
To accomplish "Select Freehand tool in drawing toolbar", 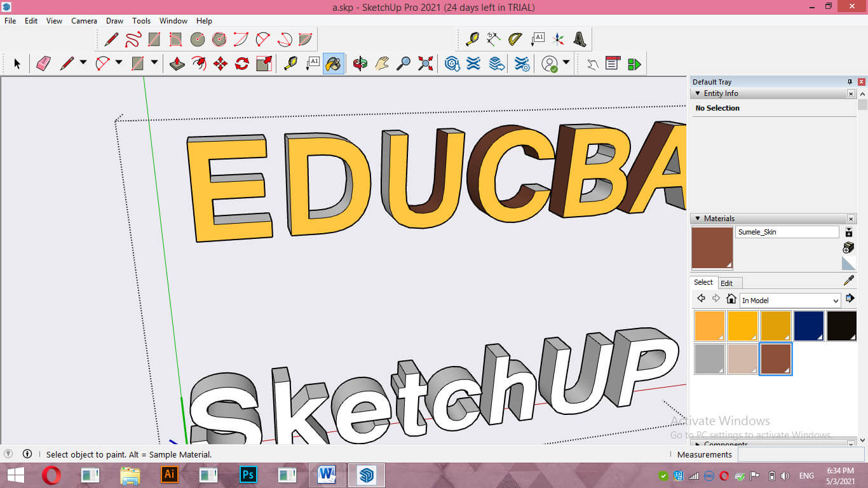I will point(132,39).
